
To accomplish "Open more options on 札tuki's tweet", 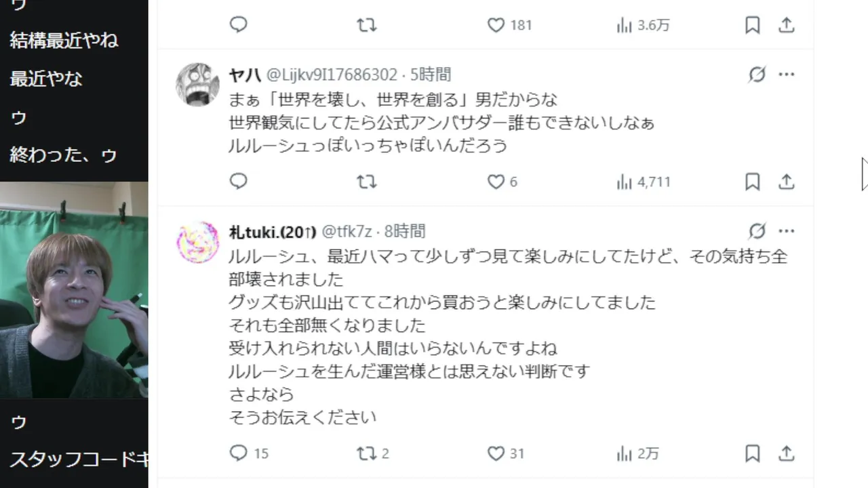I will 787,231.
